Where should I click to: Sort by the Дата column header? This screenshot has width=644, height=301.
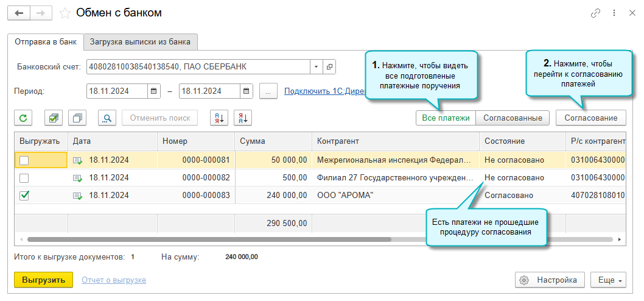tap(113, 141)
